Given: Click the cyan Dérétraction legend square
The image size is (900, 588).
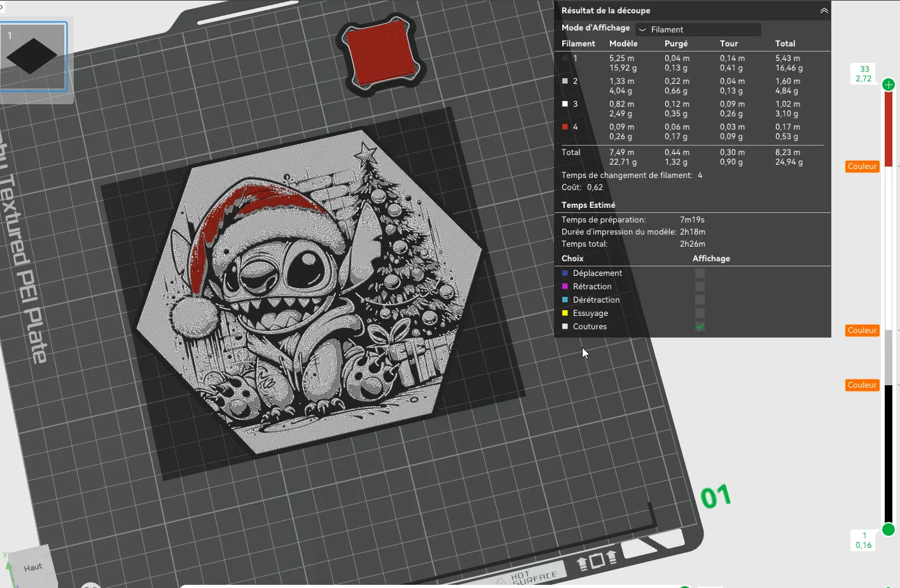Looking at the screenshot, I should [565, 299].
